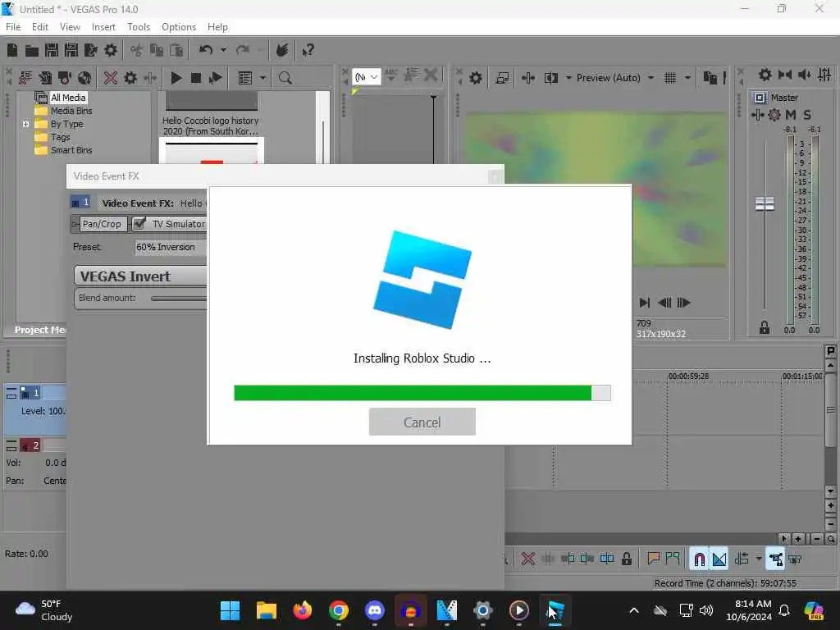This screenshot has width=840, height=630.
Task: Open Google Chrome from the taskbar
Action: [339, 610]
